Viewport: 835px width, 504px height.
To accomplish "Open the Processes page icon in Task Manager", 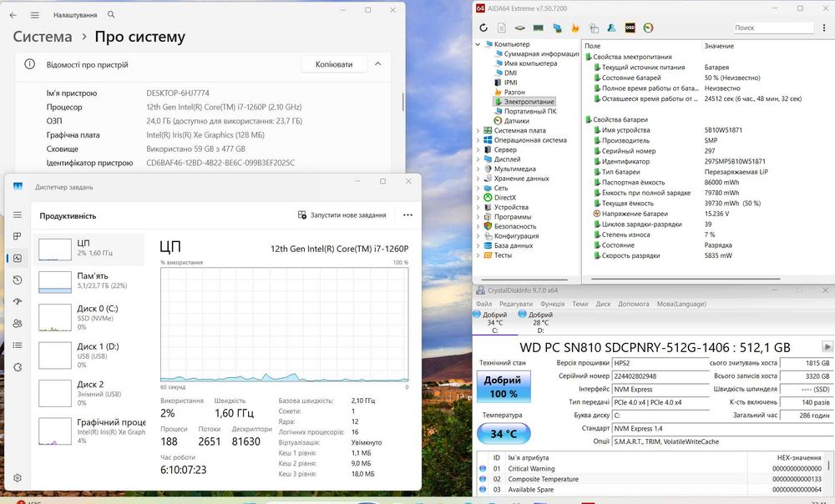I will (x=18, y=236).
